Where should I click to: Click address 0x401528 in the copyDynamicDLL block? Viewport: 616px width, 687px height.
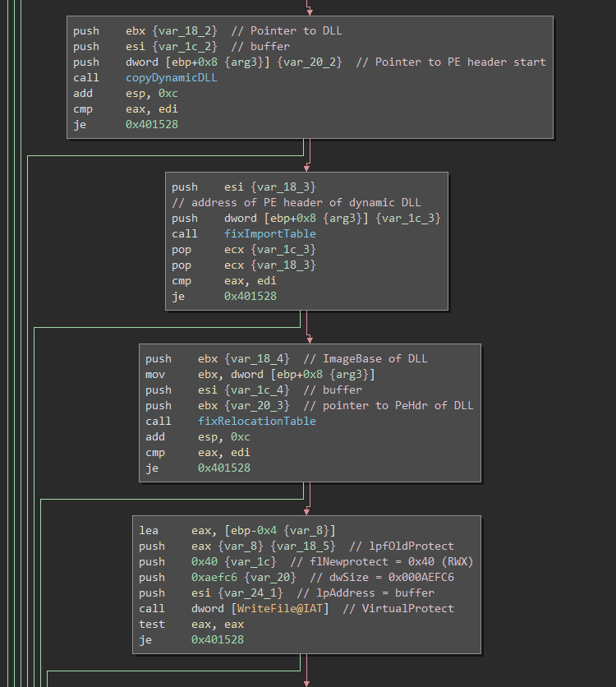[x=151, y=124]
